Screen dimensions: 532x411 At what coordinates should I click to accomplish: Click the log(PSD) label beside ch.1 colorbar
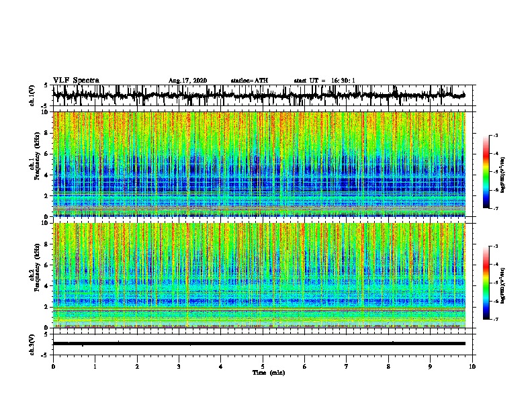[x=503, y=175]
